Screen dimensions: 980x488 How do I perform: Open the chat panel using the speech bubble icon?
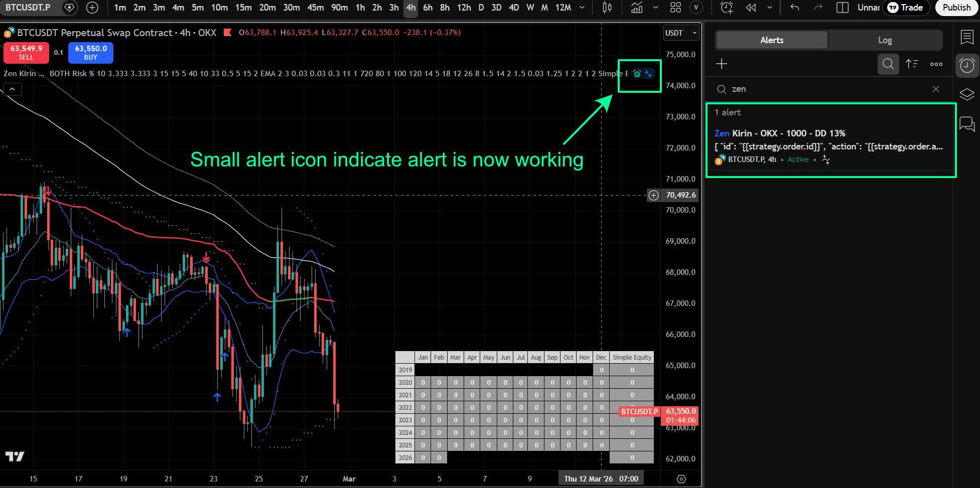click(x=967, y=124)
